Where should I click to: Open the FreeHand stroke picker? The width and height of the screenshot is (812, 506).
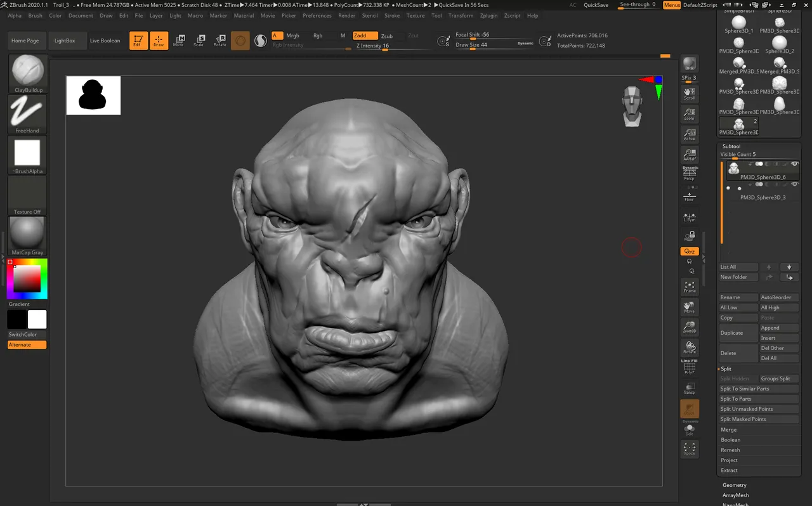(x=27, y=114)
